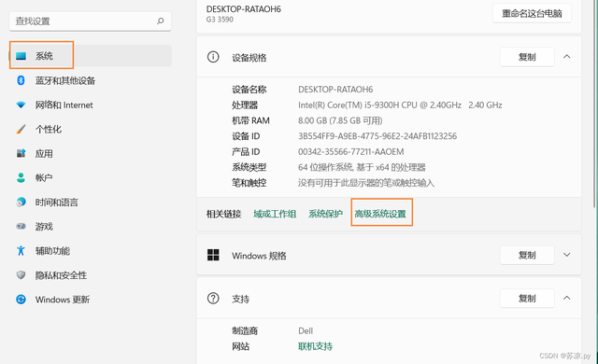Click the system type value 64 位操作系统
This screenshot has width=598, height=364.
[x=362, y=167]
